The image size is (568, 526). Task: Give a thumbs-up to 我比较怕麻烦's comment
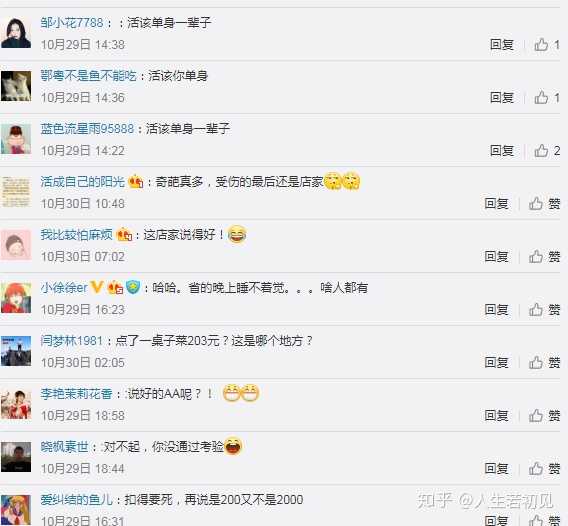tap(544, 256)
